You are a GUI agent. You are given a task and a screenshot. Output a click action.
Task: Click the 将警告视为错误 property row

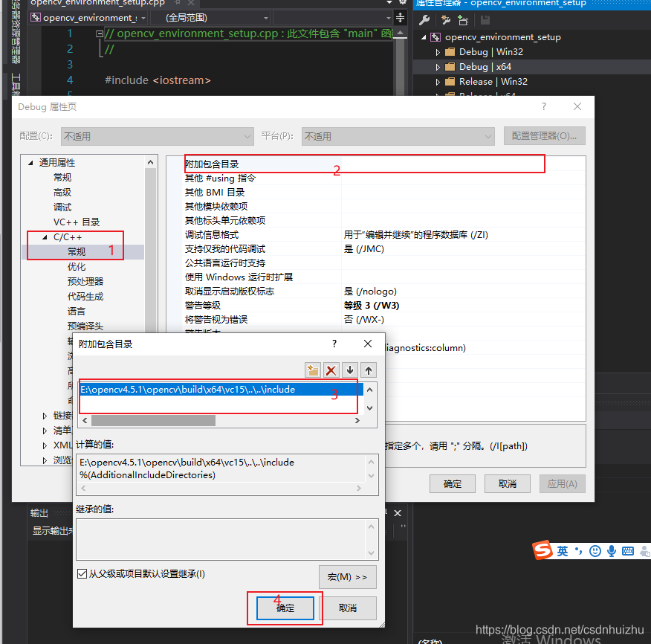[x=384, y=320]
